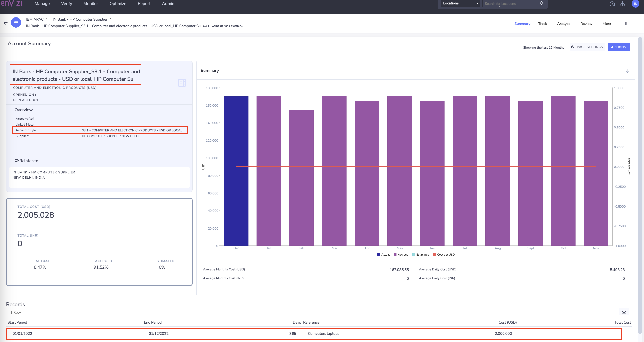Open the Locations dropdown
The width and height of the screenshot is (644, 342).
[x=460, y=3]
